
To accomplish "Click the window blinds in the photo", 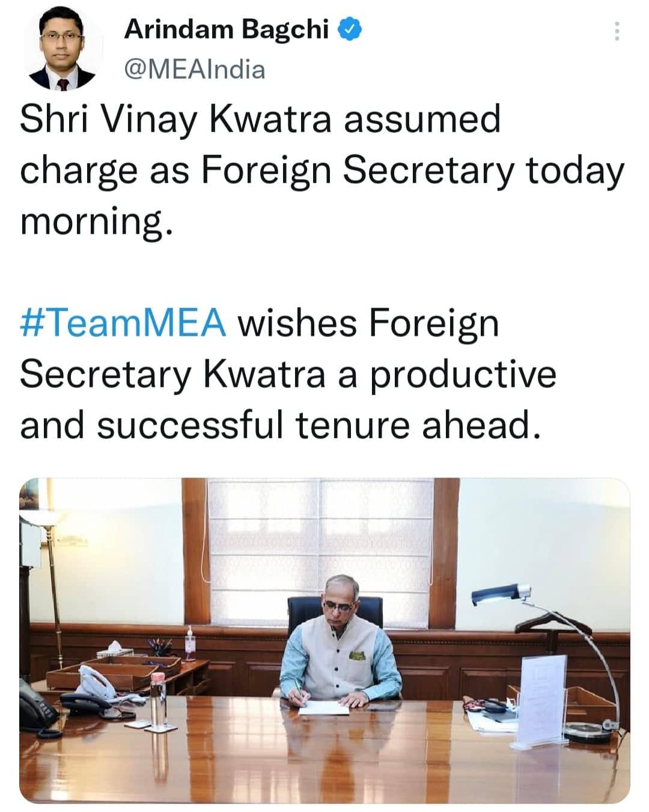I will click(x=318, y=541).
